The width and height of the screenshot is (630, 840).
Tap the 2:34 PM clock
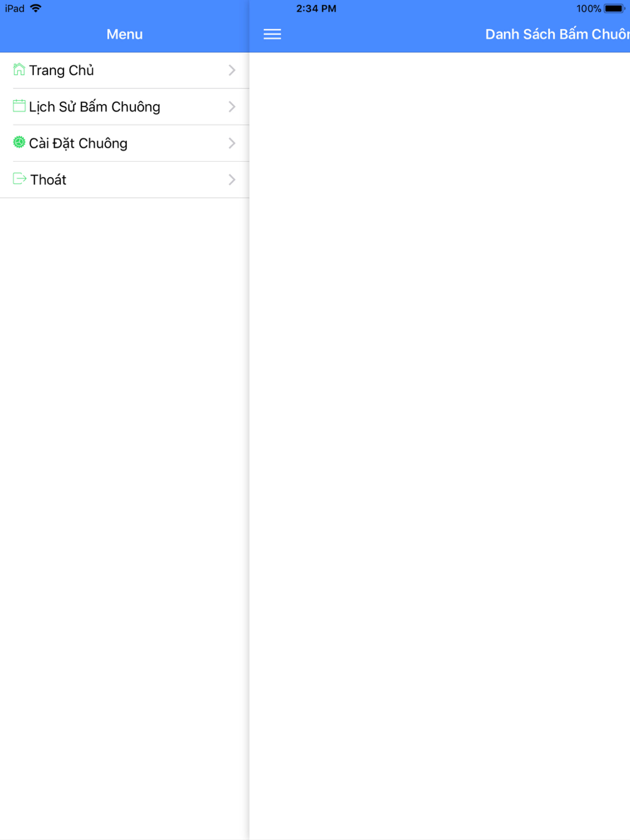[316, 8]
